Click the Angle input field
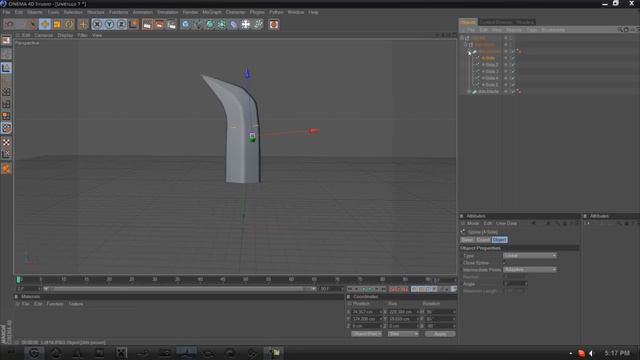This screenshot has height=360, width=640. [515, 284]
